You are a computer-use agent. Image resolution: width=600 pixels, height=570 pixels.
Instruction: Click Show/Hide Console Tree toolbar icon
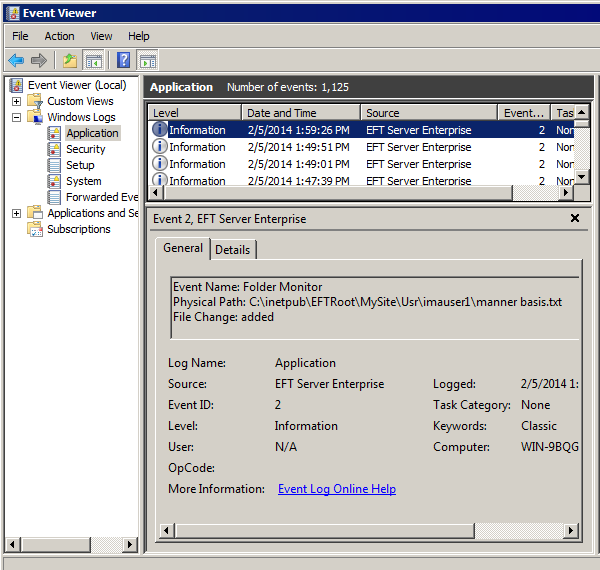point(93,60)
